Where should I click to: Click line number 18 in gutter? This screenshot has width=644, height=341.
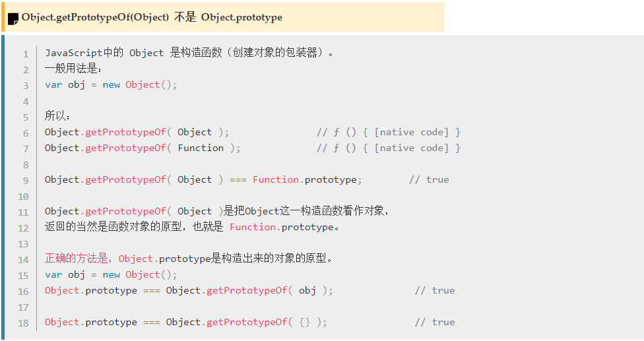[23, 323]
